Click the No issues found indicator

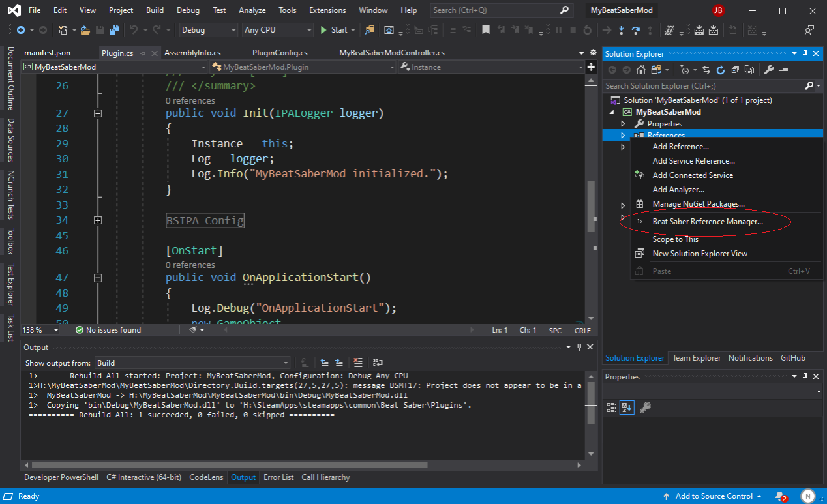[x=108, y=330]
